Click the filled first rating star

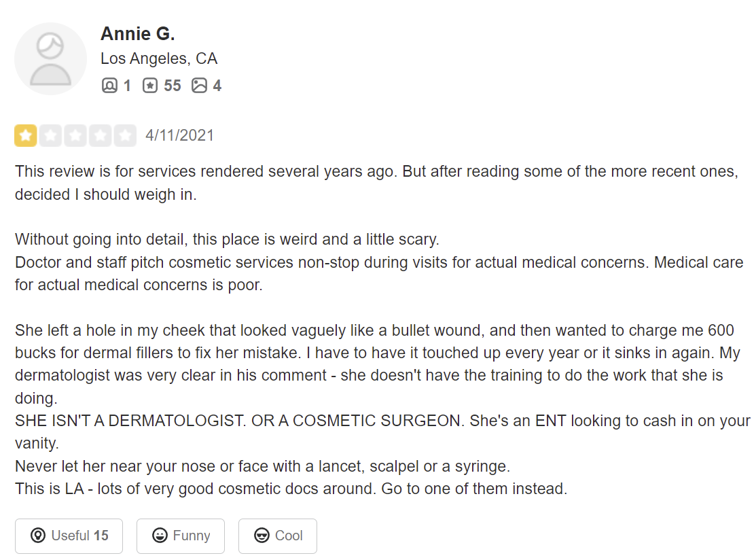(x=26, y=135)
